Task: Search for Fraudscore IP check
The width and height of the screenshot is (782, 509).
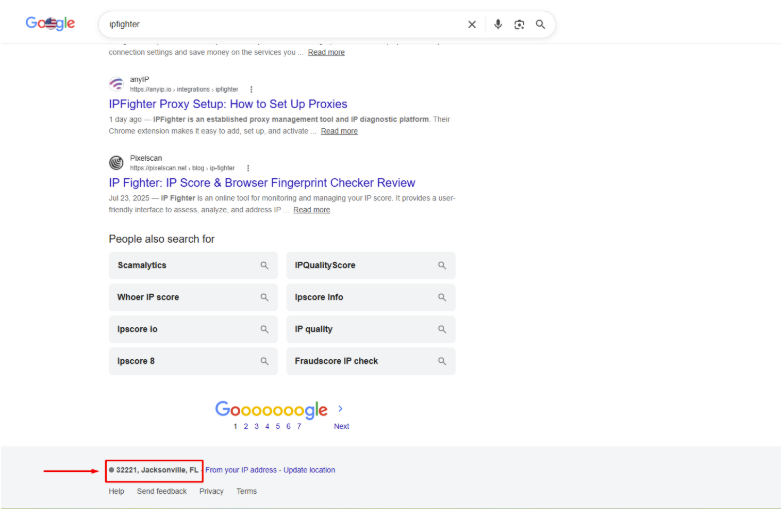Action: tap(371, 361)
